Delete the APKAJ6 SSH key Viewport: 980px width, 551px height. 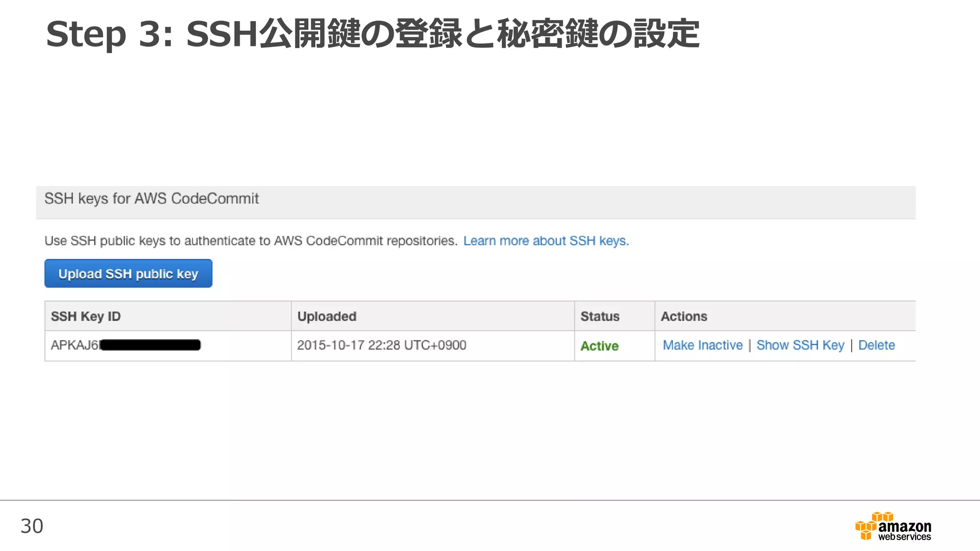[876, 345]
